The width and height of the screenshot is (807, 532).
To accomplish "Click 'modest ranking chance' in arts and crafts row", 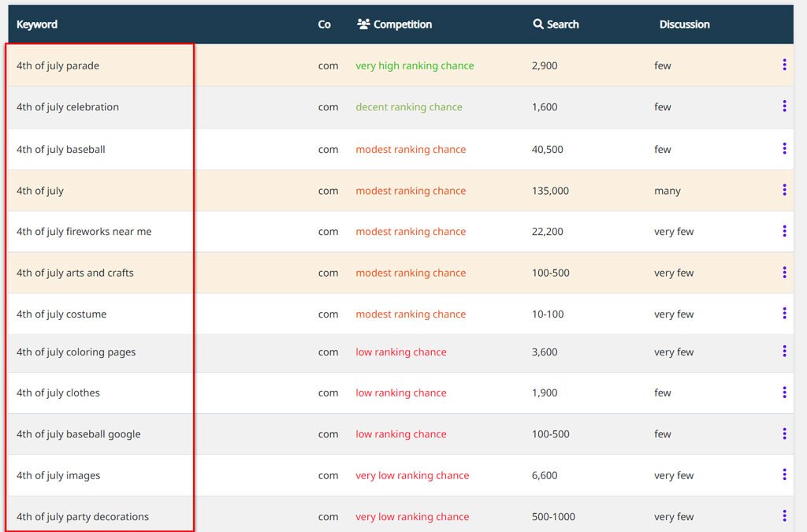I will tap(411, 273).
